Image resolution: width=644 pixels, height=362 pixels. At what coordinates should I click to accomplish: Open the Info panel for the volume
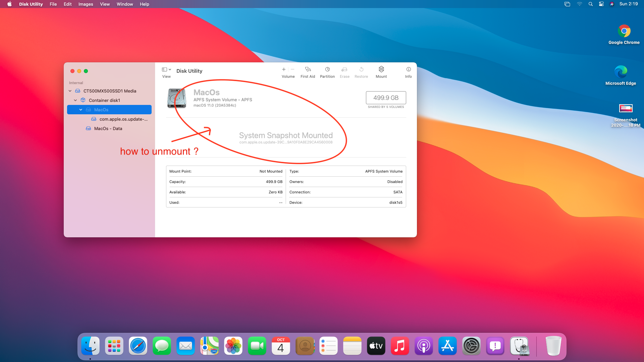(x=408, y=72)
